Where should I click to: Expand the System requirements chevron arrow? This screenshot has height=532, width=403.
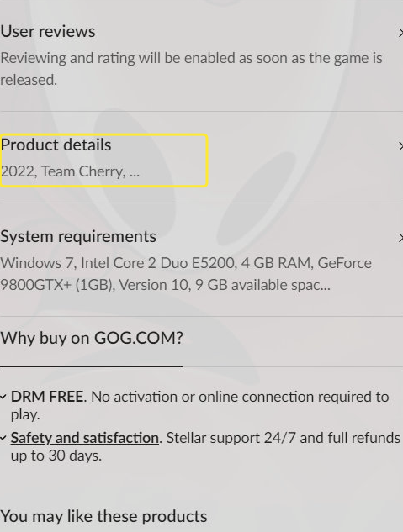[x=400, y=238]
